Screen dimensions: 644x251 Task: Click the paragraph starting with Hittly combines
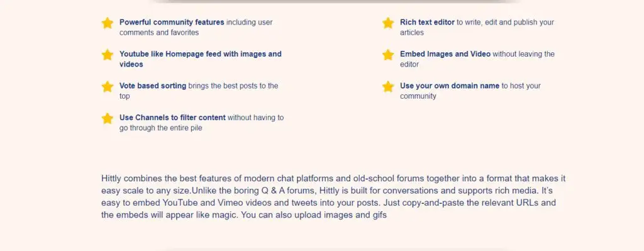click(x=333, y=196)
